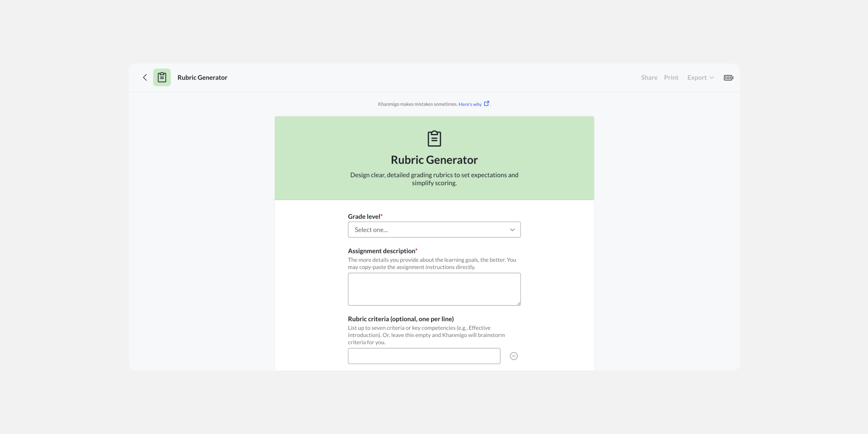Open the Grade level dropdown
This screenshot has width=868, height=434.
coord(434,230)
